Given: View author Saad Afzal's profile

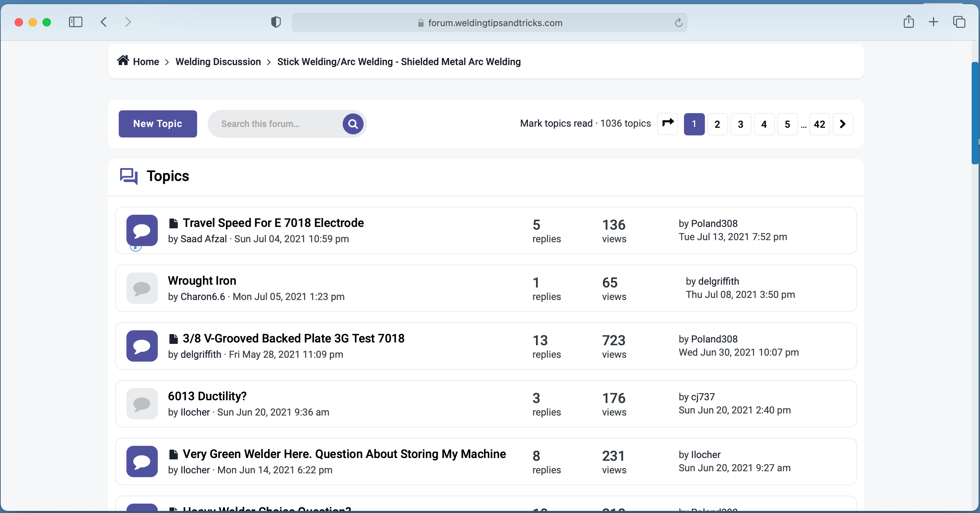Looking at the screenshot, I should click(203, 239).
